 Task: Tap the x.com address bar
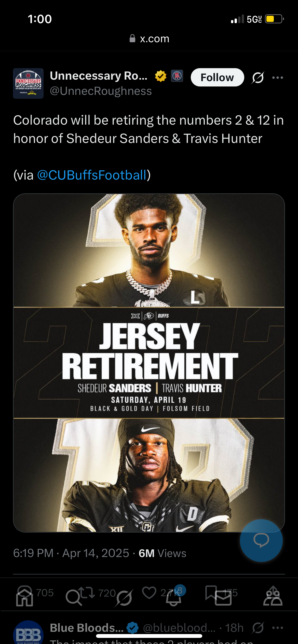[x=149, y=39]
